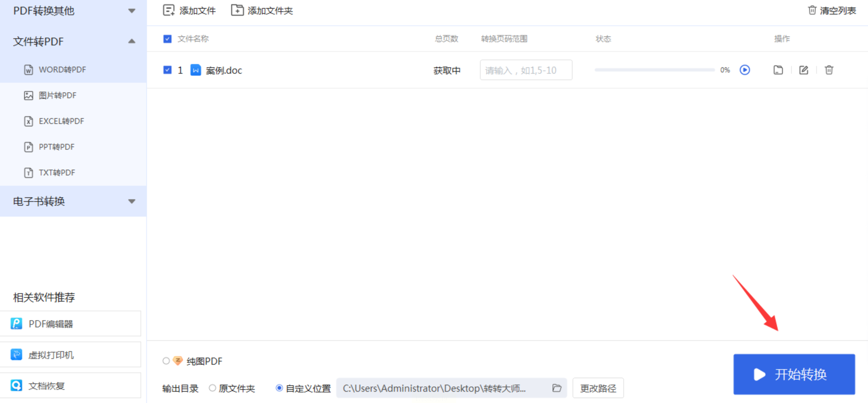Screen dimensions: 868x403
Task: Click the edit icon for 案例.doc
Action: point(803,70)
